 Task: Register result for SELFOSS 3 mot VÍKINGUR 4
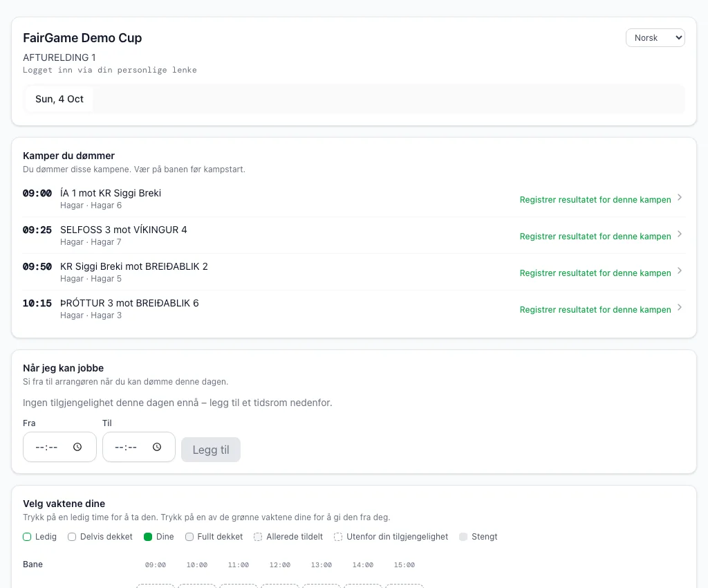pyautogui.click(x=595, y=236)
